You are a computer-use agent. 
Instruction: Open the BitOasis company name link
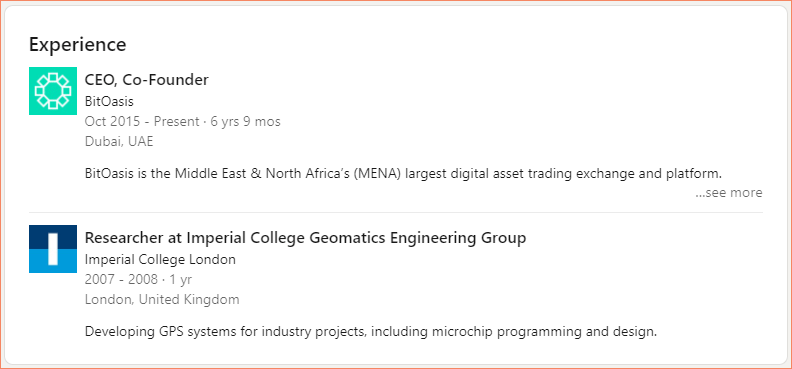[x=109, y=101]
